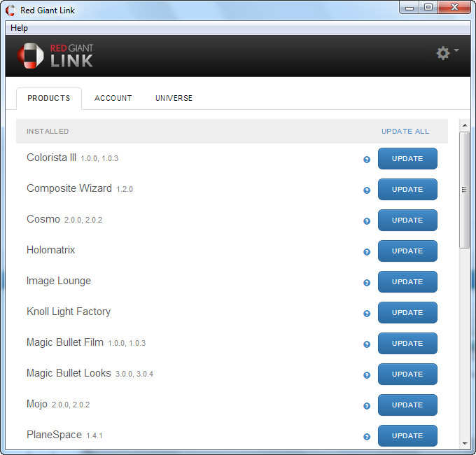This screenshot has height=455, width=476.
Task: Open the Help menu
Action: tap(19, 28)
